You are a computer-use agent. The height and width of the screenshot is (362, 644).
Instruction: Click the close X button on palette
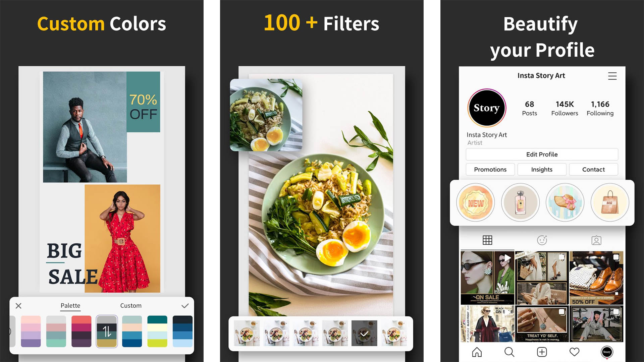point(18,305)
